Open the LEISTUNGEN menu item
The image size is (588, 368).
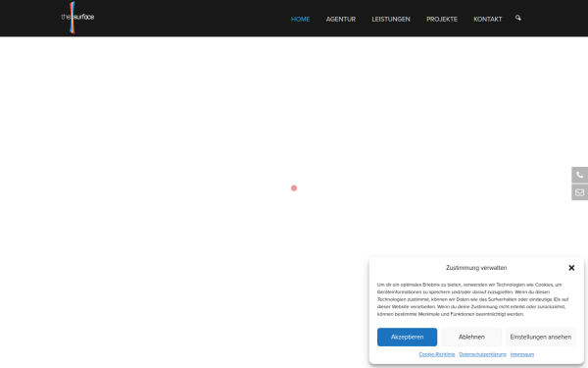(x=391, y=20)
